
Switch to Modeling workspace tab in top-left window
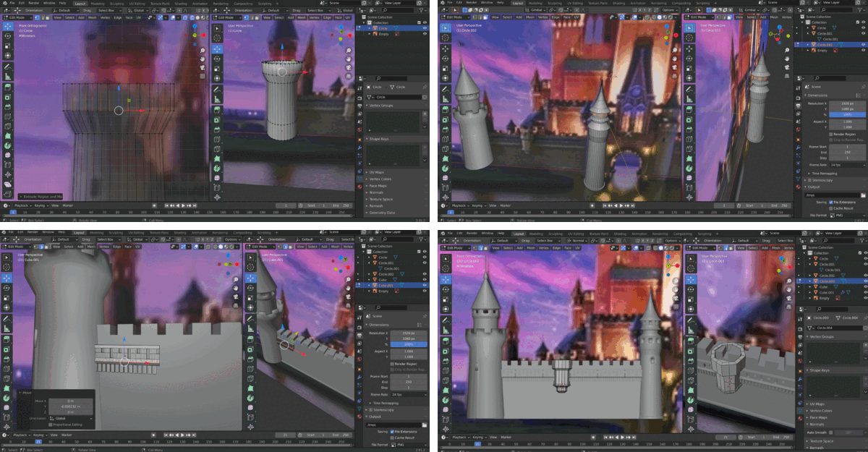pyautogui.click(x=97, y=4)
